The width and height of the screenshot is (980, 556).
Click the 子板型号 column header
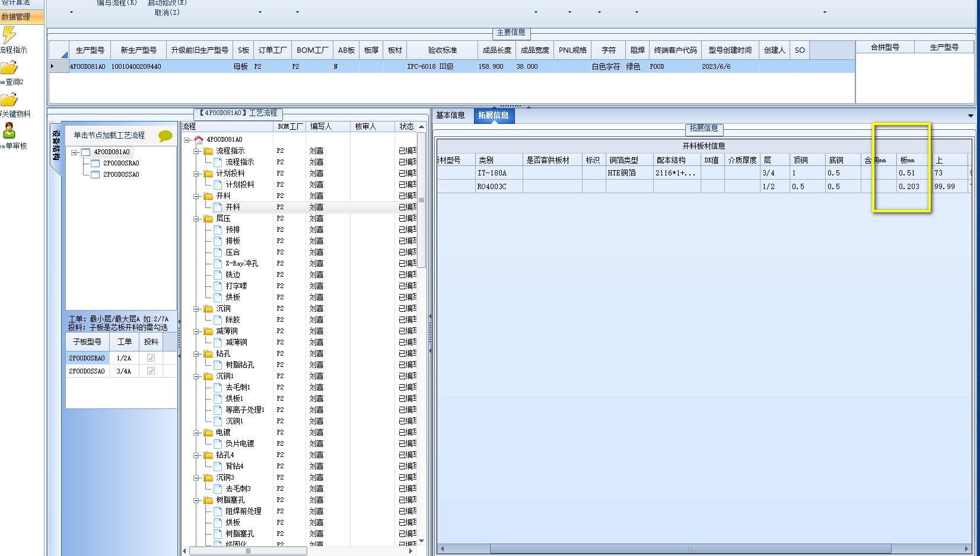tap(87, 342)
